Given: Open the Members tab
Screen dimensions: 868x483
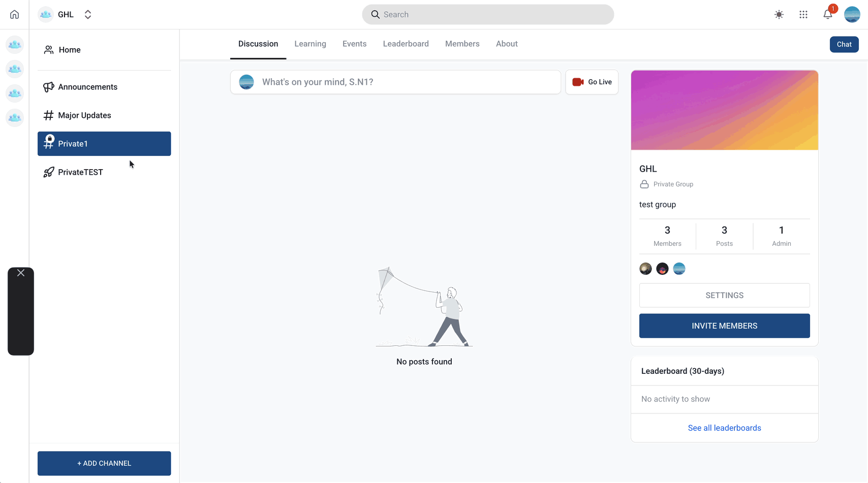Looking at the screenshot, I should 462,44.
